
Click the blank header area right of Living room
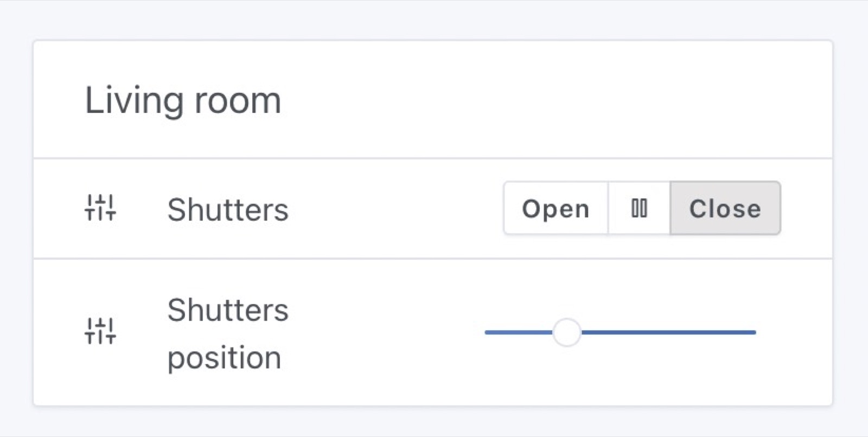[542, 101]
